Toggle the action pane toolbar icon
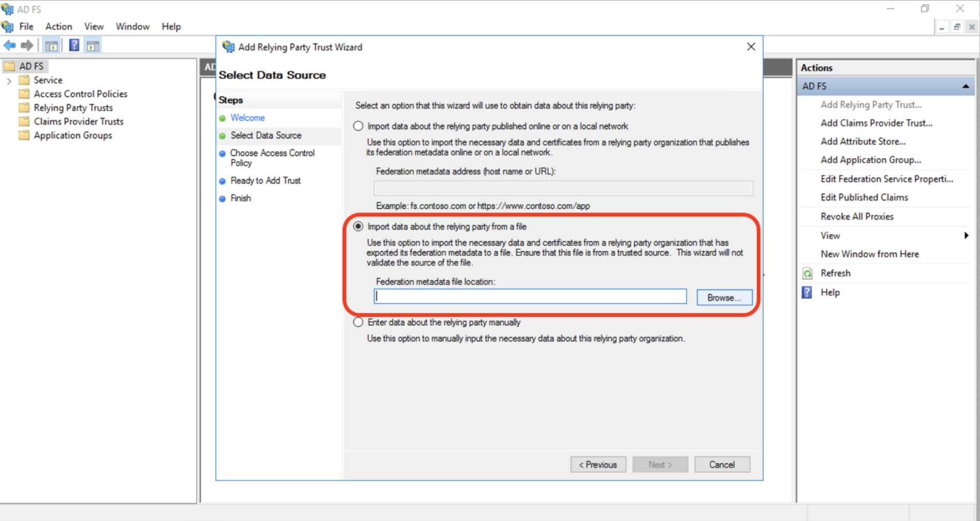The width and height of the screenshot is (980, 521). point(93,46)
